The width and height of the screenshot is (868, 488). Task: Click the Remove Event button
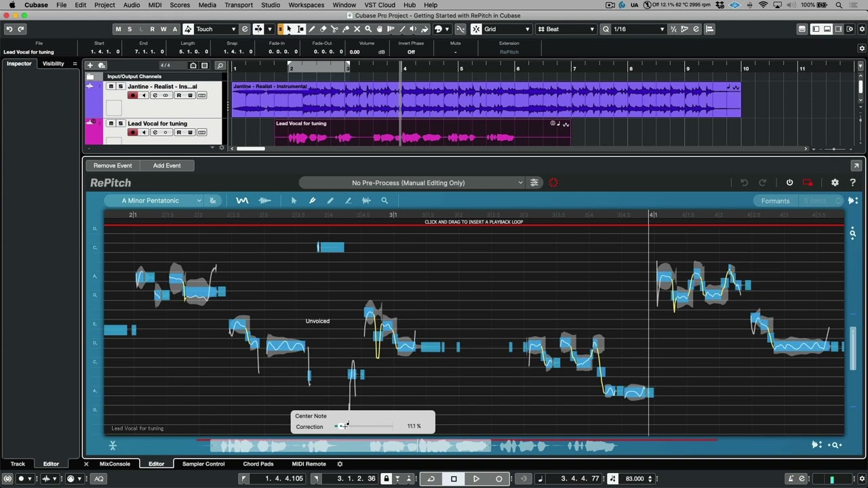[x=113, y=165]
